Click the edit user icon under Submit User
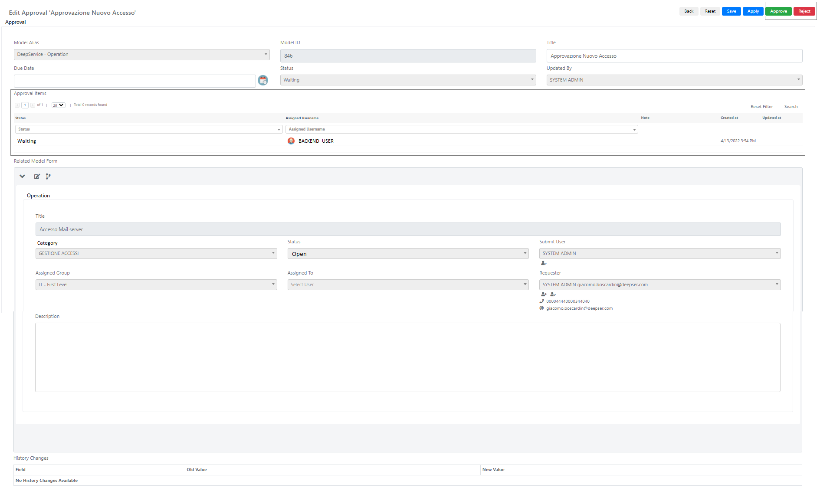 pos(544,263)
